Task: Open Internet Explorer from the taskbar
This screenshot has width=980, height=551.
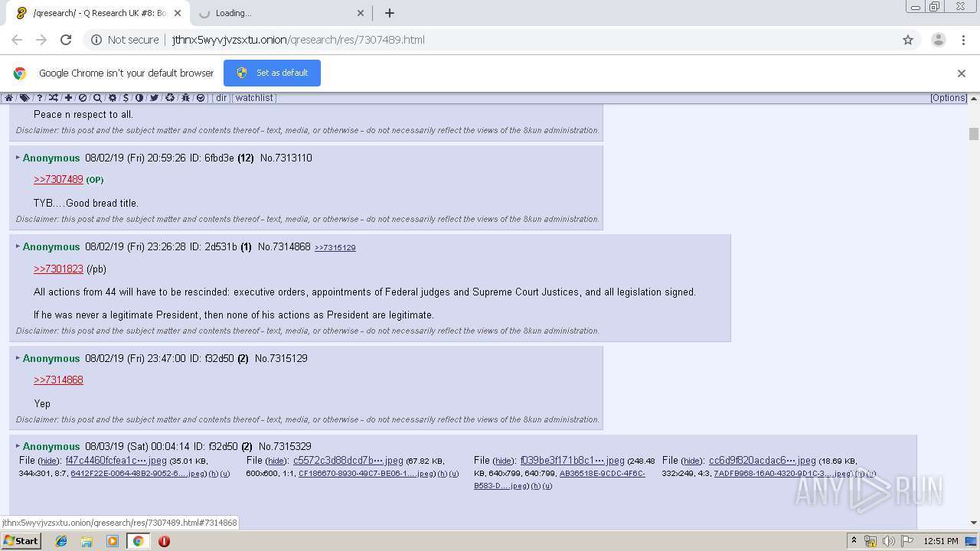Action: click(x=61, y=541)
